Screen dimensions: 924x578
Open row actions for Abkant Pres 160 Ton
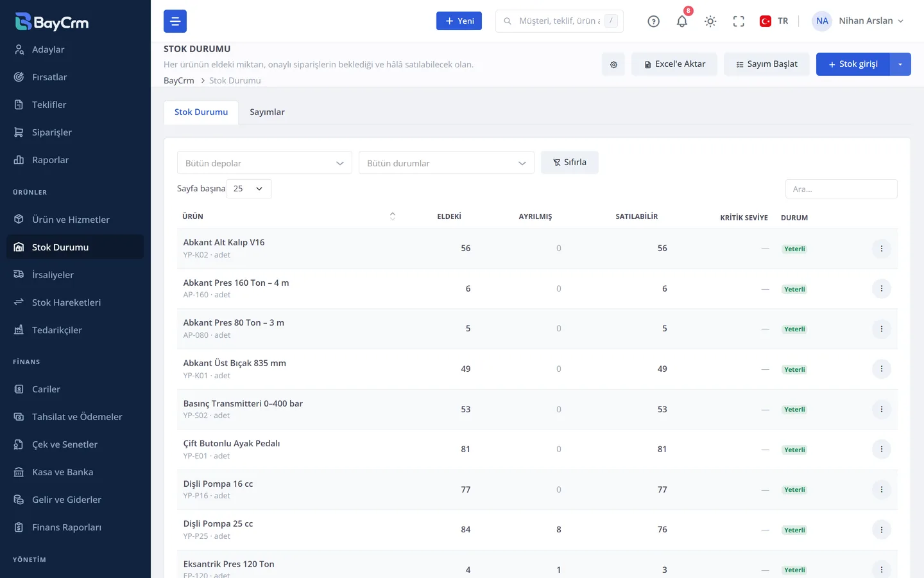(882, 289)
